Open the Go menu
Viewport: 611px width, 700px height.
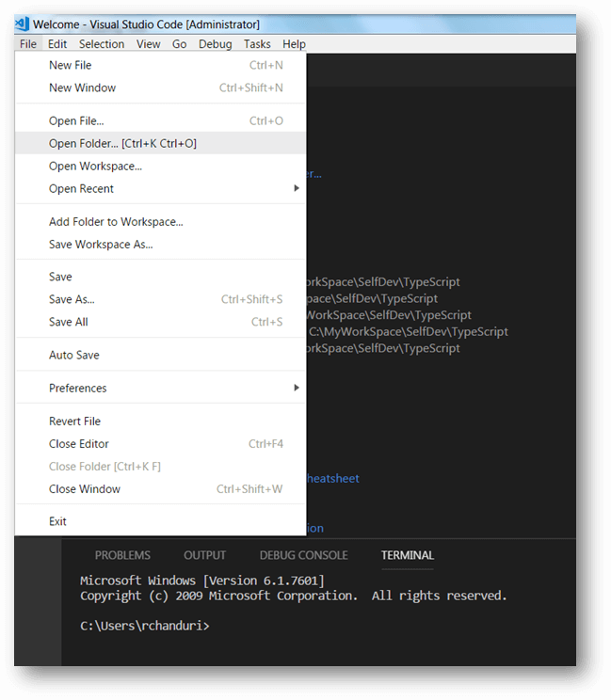(179, 44)
